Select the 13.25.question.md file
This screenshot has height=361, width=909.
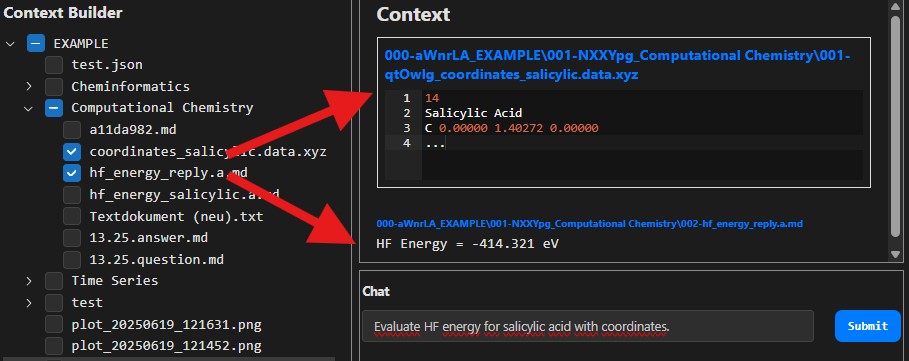point(157,260)
